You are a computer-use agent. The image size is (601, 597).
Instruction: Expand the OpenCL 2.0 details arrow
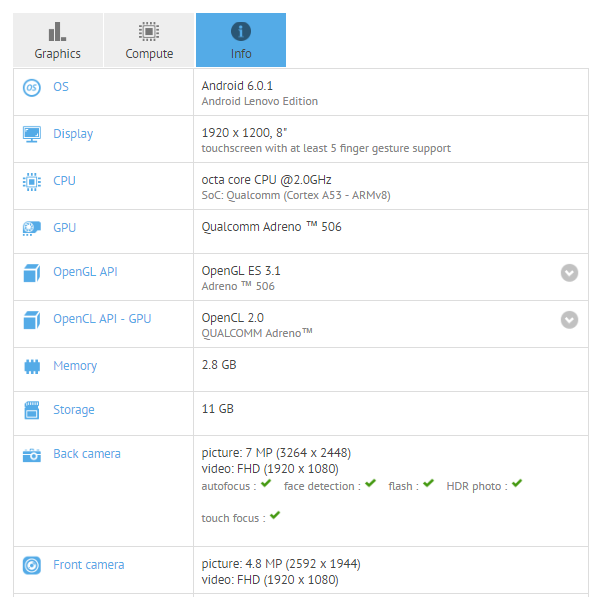(569, 320)
